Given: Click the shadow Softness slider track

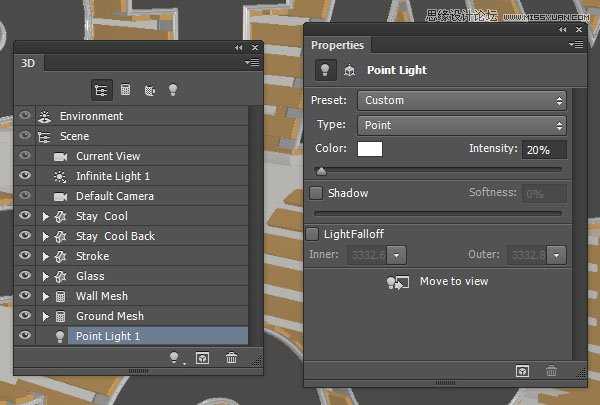Looking at the screenshot, I should (x=438, y=213).
